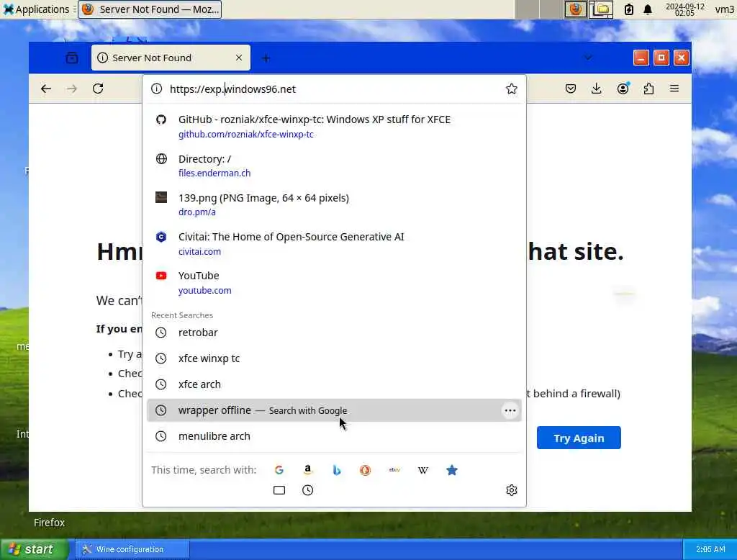Click Wine configuration taskbar item

(x=132, y=549)
